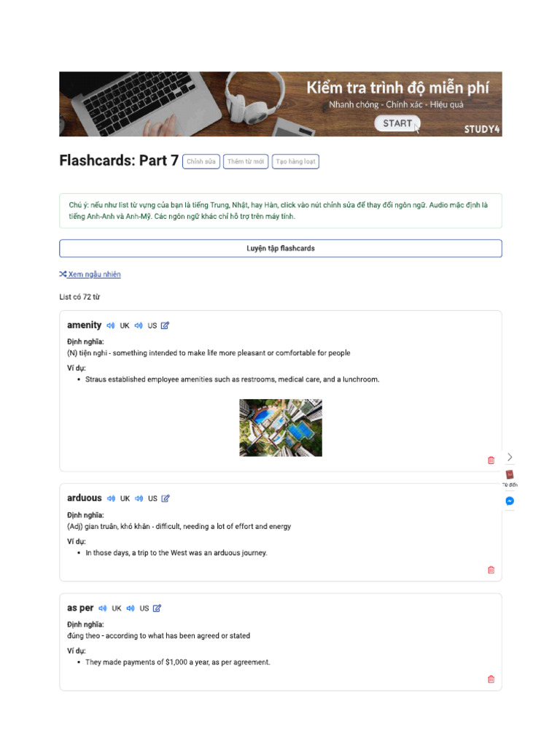
Task: Click the Chỉnh sửa button
Action: pyautogui.click(x=201, y=161)
